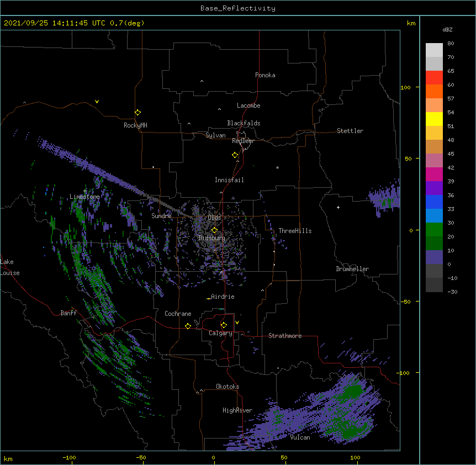Viewport: 476px width, 465px height.
Task: Click the Sylvan label
Action: coord(215,135)
